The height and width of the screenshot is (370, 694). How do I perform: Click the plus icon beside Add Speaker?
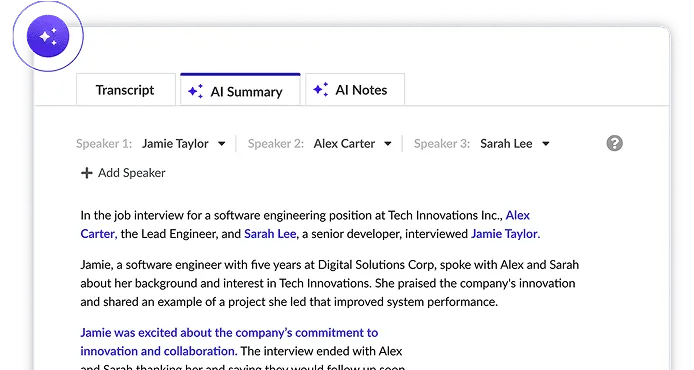[87, 173]
